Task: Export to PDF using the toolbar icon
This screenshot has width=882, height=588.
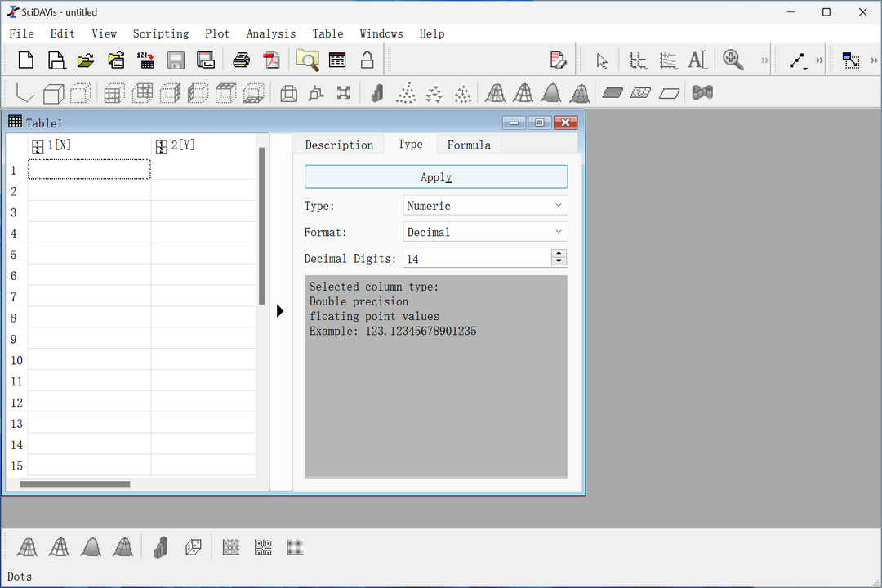Action: [271, 60]
